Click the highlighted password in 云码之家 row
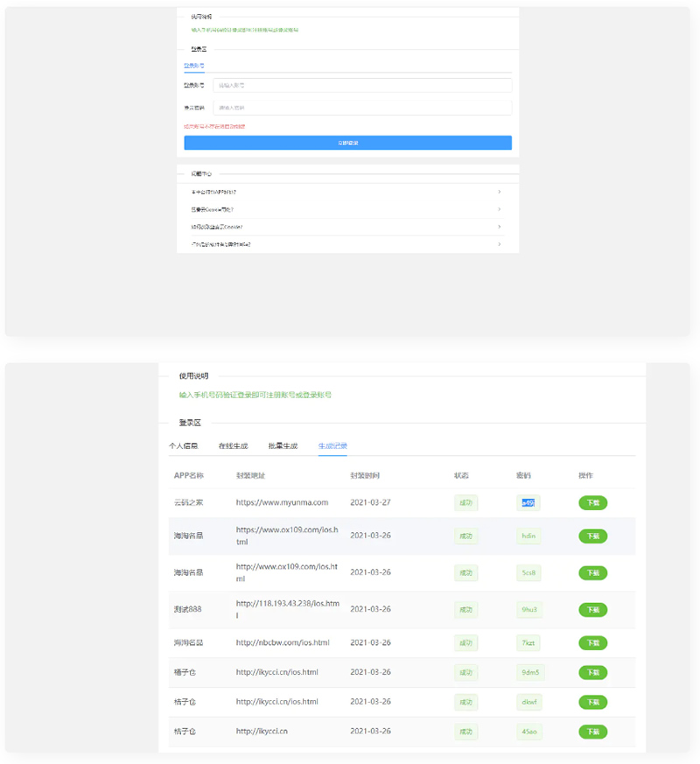This screenshot has height=764, width=700. click(528, 503)
